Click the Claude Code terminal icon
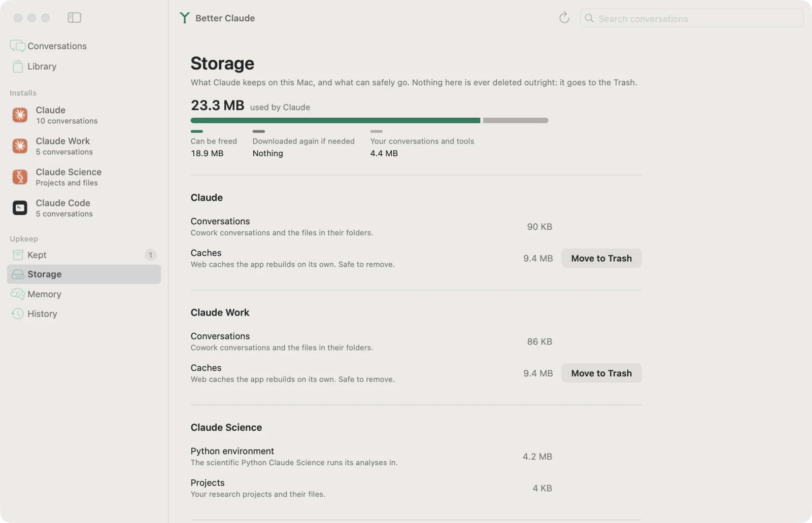812x523 pixels. (20, 208)
